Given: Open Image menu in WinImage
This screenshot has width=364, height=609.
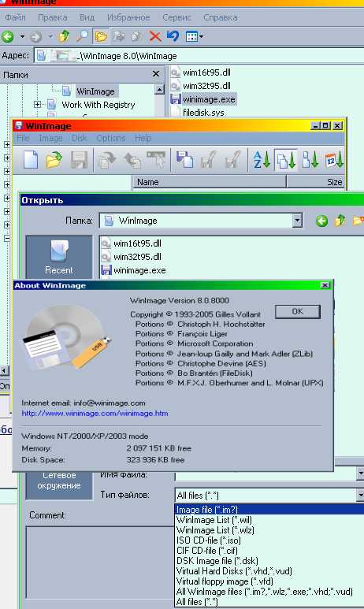Looking at the screenshot, I should click(x=50, y=139).
